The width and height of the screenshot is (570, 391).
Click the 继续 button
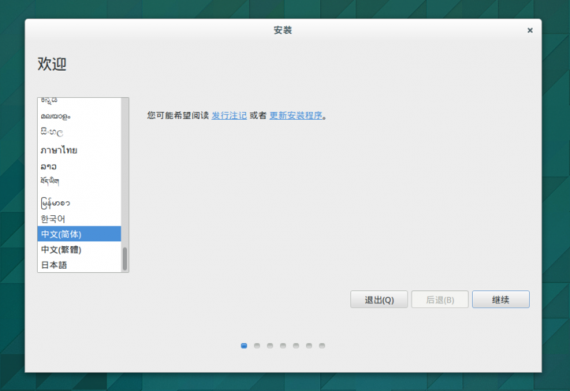coord(501,299)
